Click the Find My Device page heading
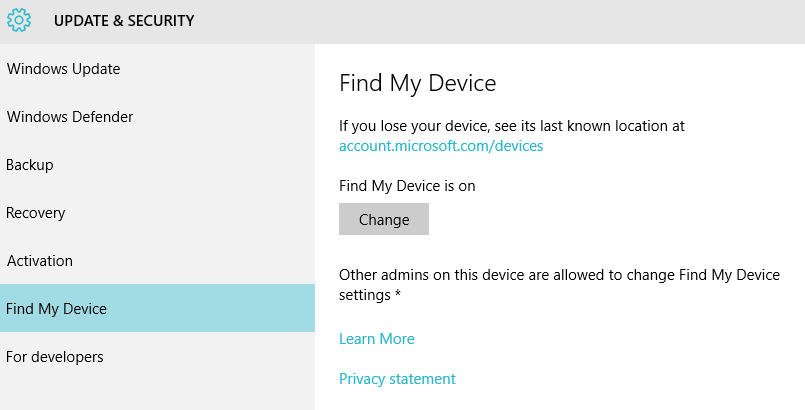The height and width of the screenshot is (410, 805). pos(418,82)
